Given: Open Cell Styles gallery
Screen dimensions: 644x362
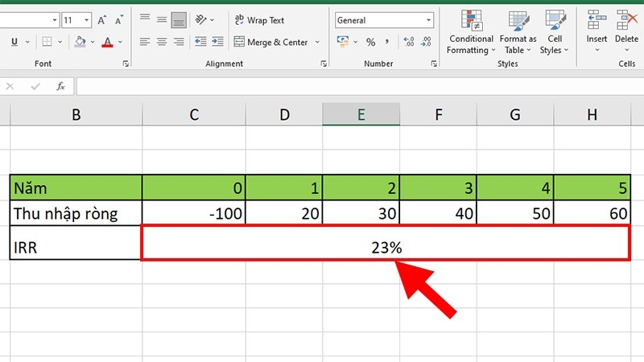Looking at the screenshot, I should coord(555,32).
